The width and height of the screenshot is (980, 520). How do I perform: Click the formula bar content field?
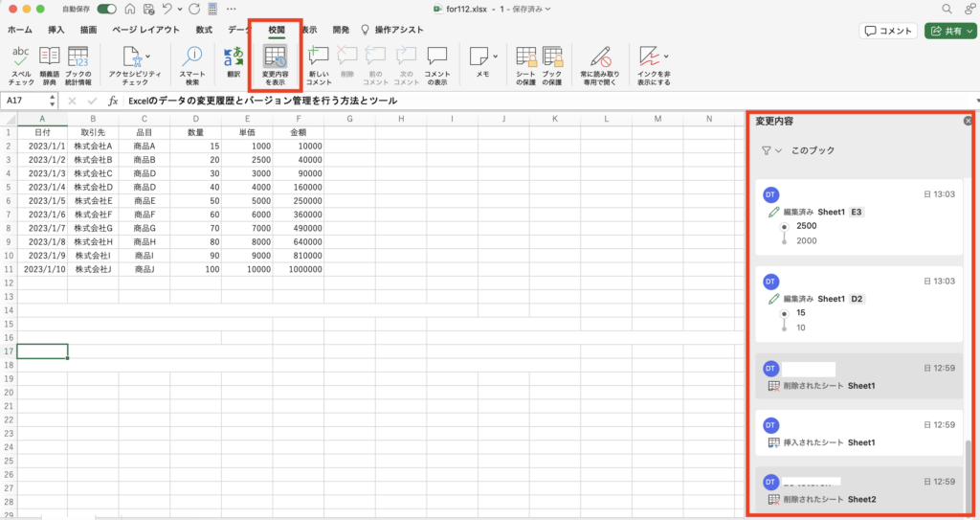550,101
